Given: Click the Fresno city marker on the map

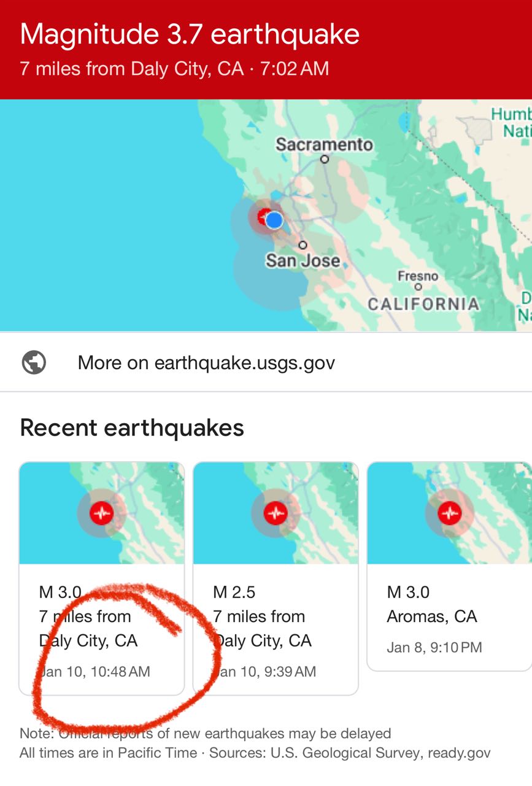Looking at the screenshot, I should click(x=418, y=286).
